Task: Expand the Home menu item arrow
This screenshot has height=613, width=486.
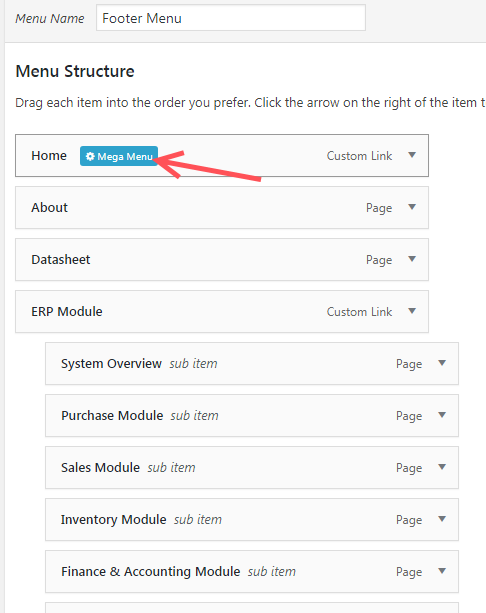Action: click(412, 155)
